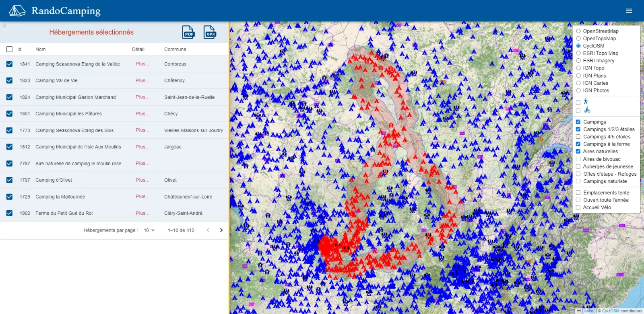
Task: Enable Campings 4/5 étoiles filter
Action: click(578, 137)
